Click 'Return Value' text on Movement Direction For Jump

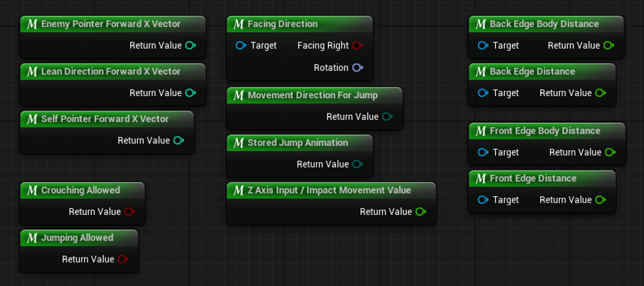coord(352,117)
